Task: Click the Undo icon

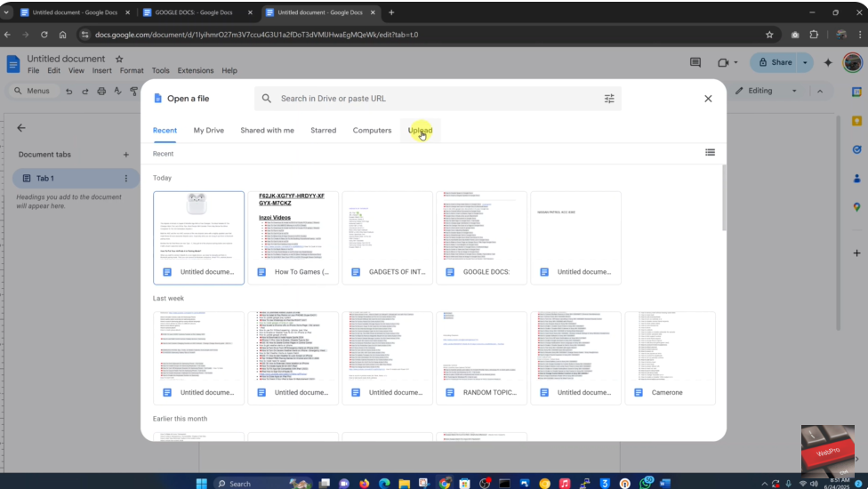Action: [68, 92]
